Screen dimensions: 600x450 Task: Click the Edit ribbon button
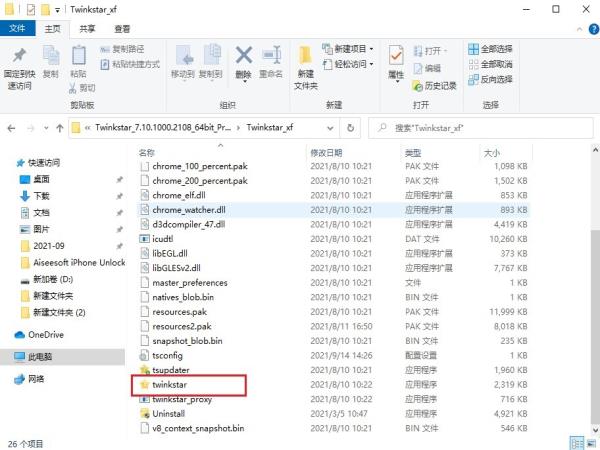[427, 68]
